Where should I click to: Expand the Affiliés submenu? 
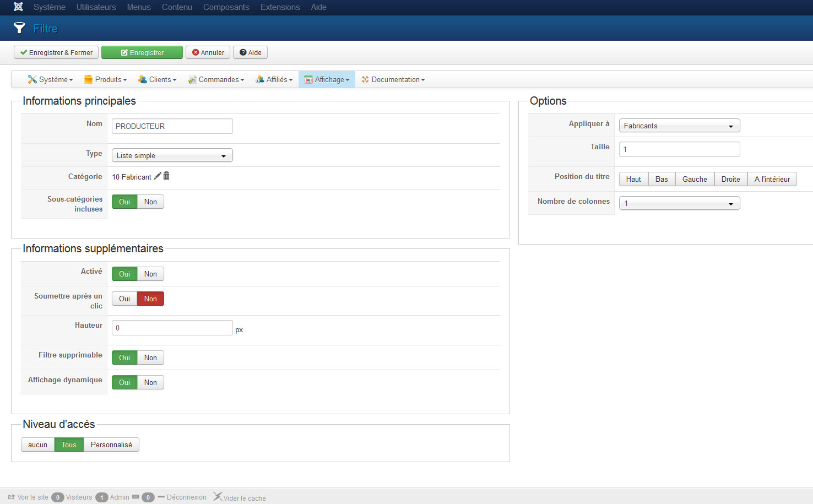click(274, 79)
